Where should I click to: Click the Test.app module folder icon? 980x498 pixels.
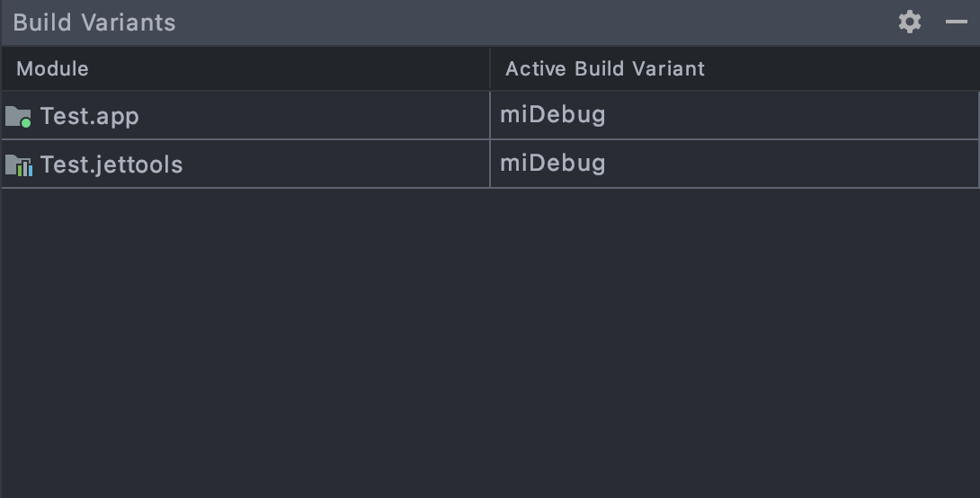click(18, 116)
